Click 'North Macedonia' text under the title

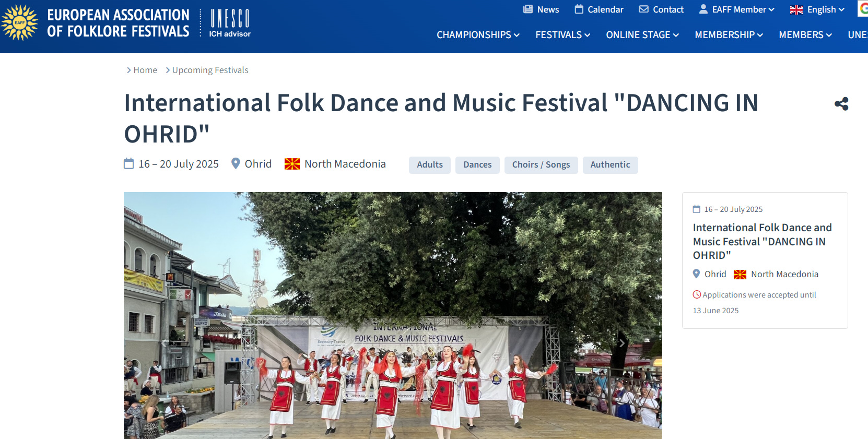(x=345, y=164)
